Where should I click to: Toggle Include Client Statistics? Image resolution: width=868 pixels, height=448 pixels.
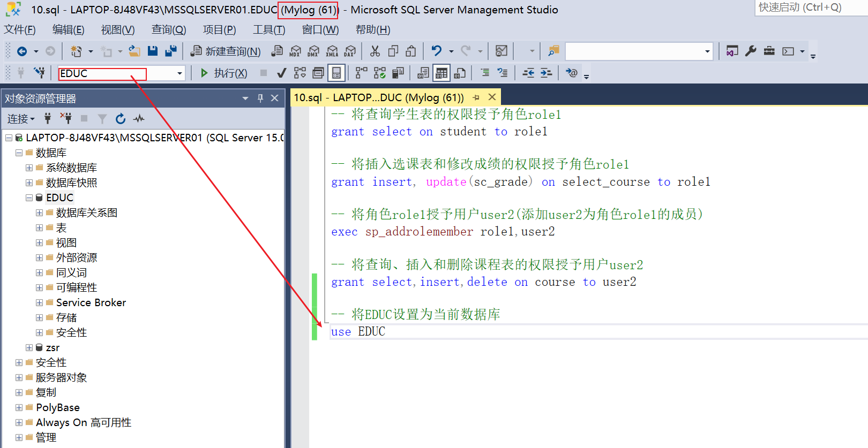(398, 73)
